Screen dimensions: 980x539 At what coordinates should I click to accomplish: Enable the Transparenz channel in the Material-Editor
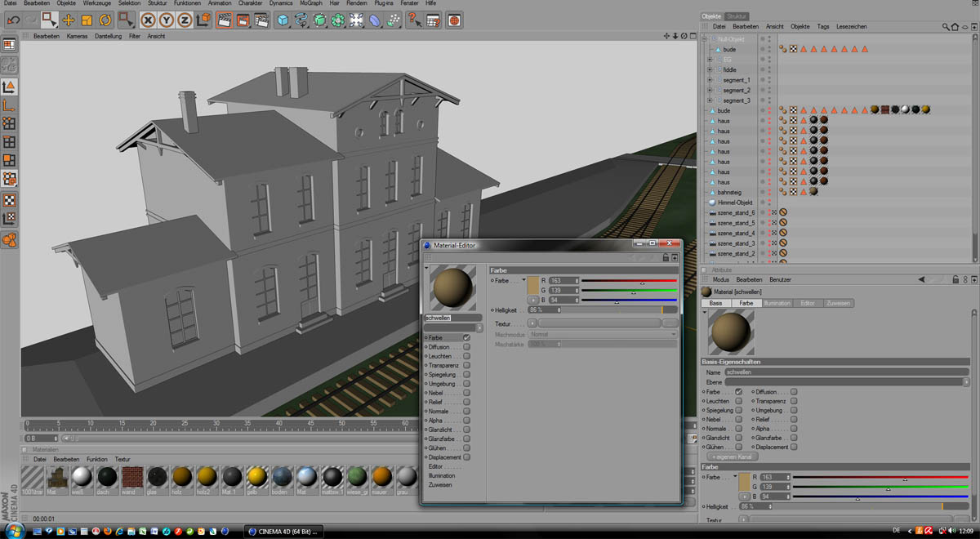point(466,365)
